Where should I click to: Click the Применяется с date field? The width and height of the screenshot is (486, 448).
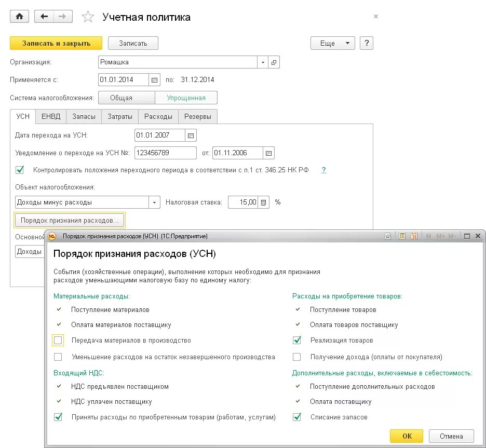point(124,80)
